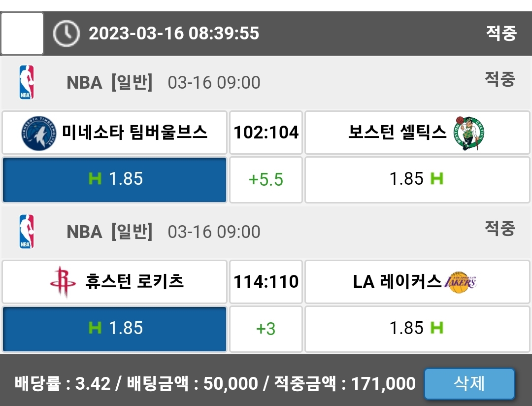Click the +3 handicap value
The height and width of the screenshot is (406, 532).
266,329
